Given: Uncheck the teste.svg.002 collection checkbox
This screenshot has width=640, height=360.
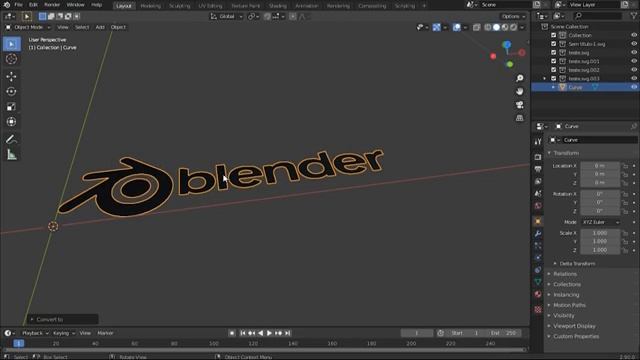Looking at the screenshot, I should (x=553, y=70).
